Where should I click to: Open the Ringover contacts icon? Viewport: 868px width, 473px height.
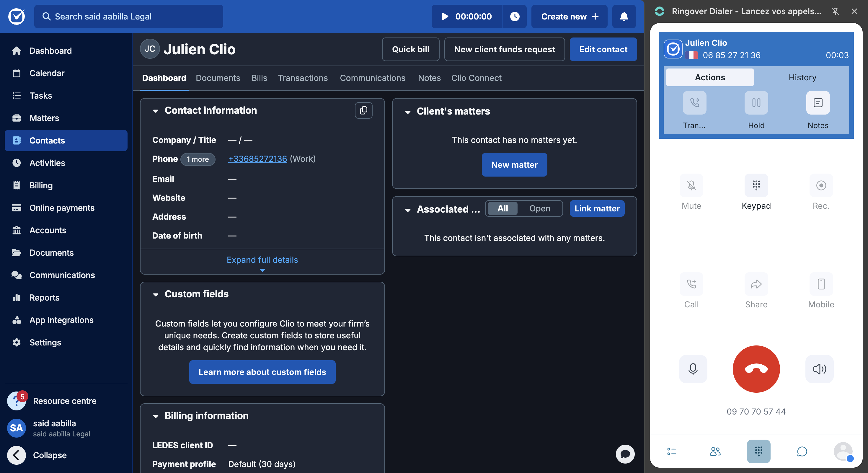(x=715, y=451)
